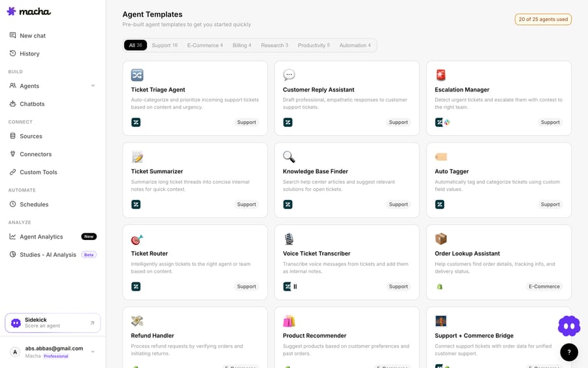The width and height of the screenshot is (588, 368).
Task: Click the Knowledge Base Finder magnifier icon
Action: point(289,157)
